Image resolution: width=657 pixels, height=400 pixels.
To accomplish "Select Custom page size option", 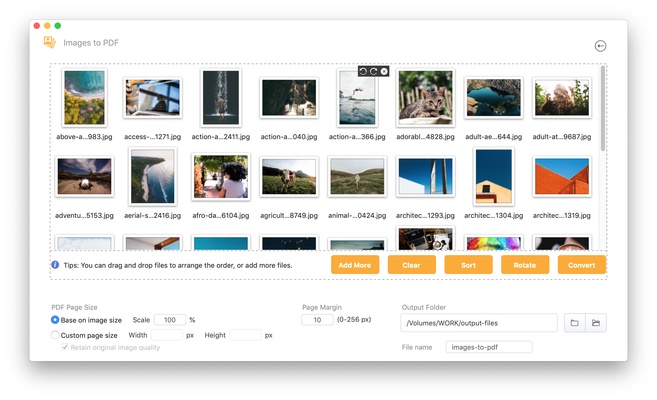I will point(55,335).
